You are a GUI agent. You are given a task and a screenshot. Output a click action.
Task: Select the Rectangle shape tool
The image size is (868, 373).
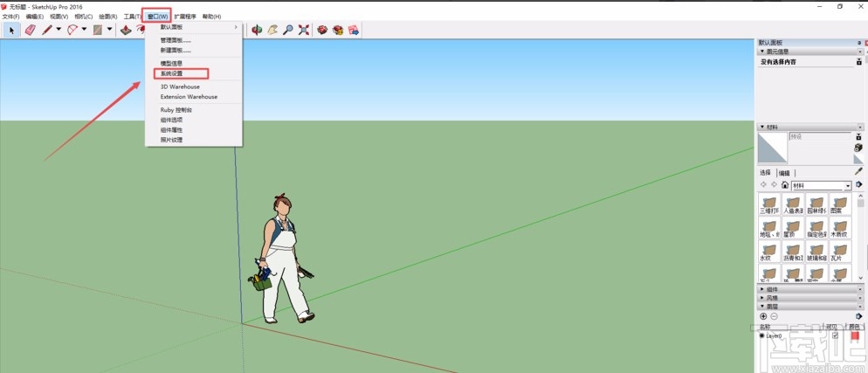coord(98,30)
